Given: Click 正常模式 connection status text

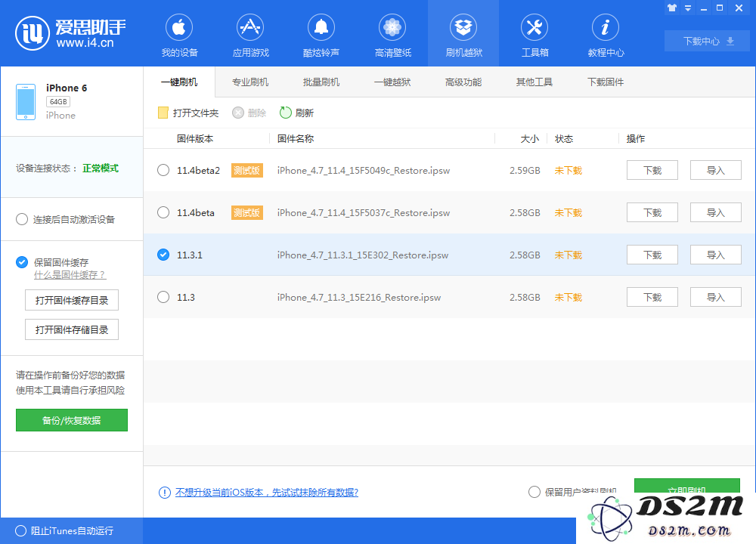Looking at the screenshot, I should coord(101,168).
